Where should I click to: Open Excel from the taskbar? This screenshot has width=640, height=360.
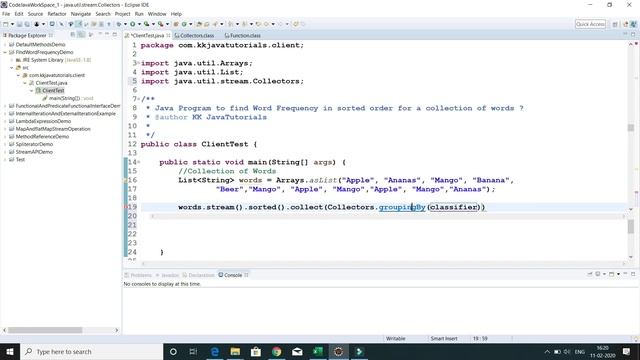(x=318, y=351)
